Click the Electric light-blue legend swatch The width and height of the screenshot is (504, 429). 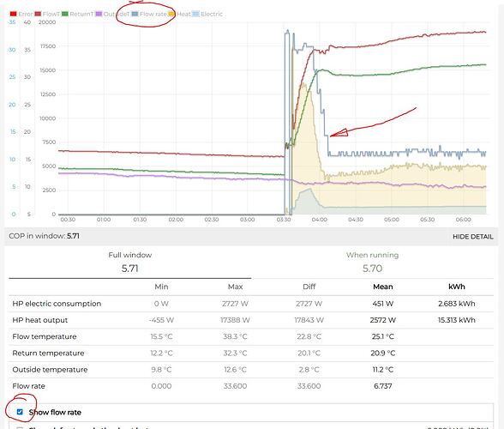(x=195, y=14)
